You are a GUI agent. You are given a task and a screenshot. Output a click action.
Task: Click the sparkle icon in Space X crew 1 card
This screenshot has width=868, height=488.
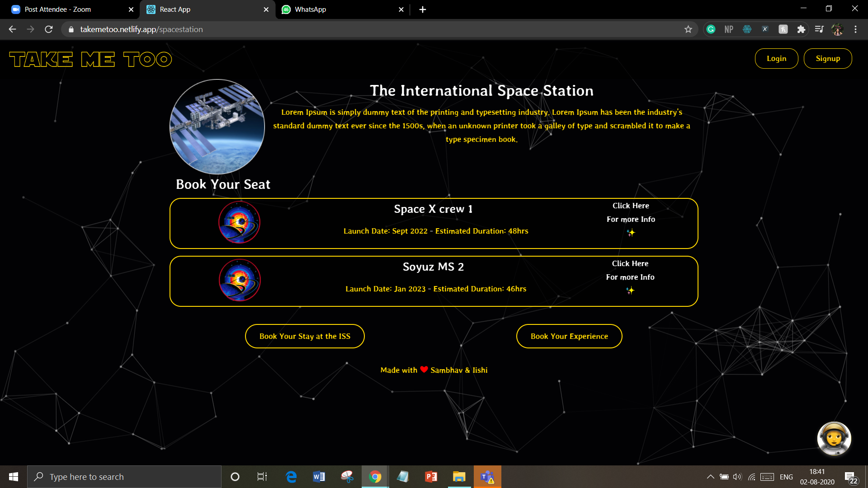coord(631,233)
